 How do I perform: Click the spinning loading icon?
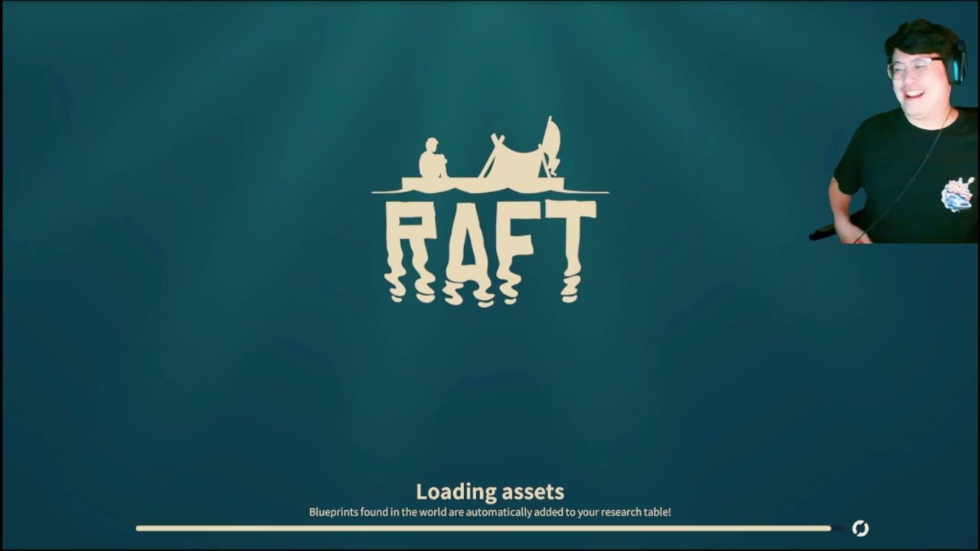(861, 528)
